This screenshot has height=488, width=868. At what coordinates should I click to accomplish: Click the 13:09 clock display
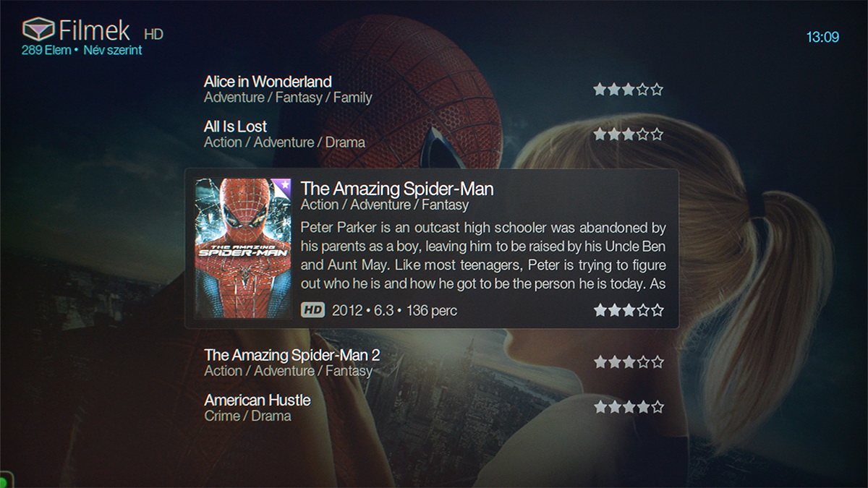tap(823, 38)
